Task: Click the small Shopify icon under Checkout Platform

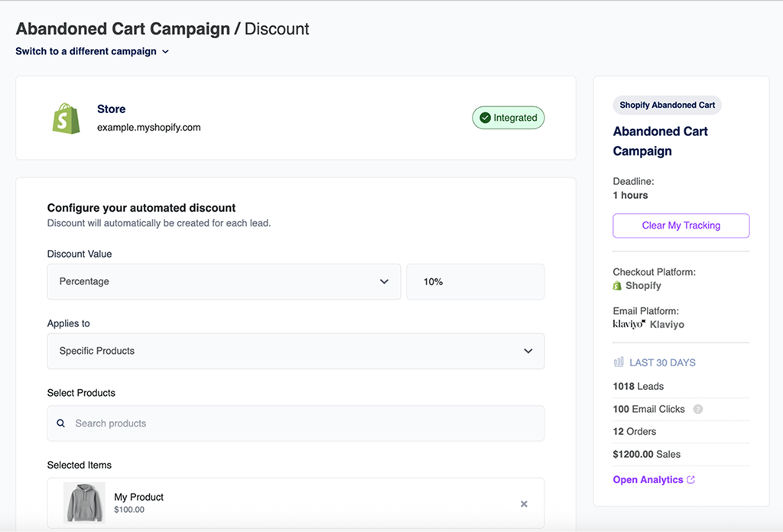Action: 618,286
